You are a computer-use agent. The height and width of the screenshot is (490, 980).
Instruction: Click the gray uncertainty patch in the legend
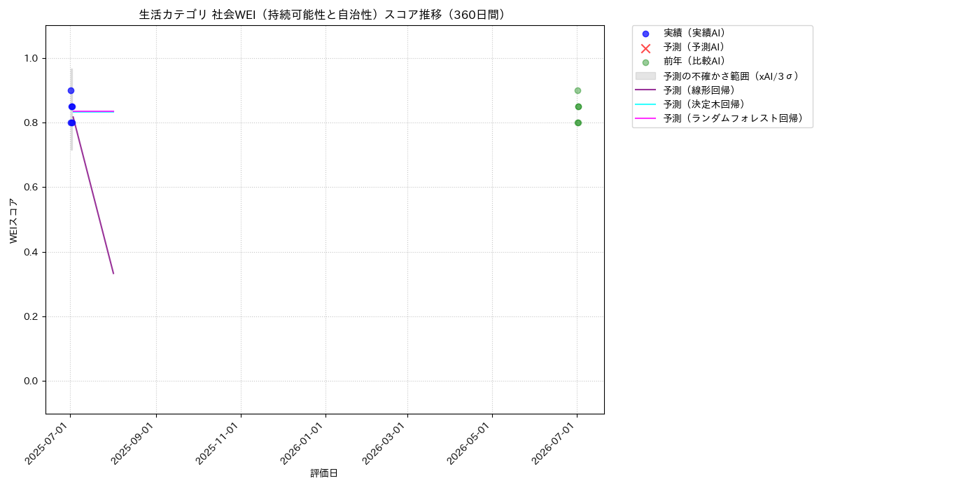click(x=645, y=76)
